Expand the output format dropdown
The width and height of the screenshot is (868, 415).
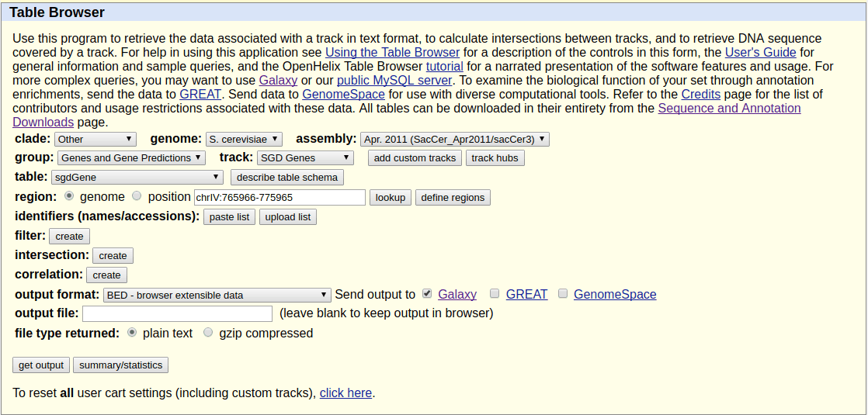217,295
